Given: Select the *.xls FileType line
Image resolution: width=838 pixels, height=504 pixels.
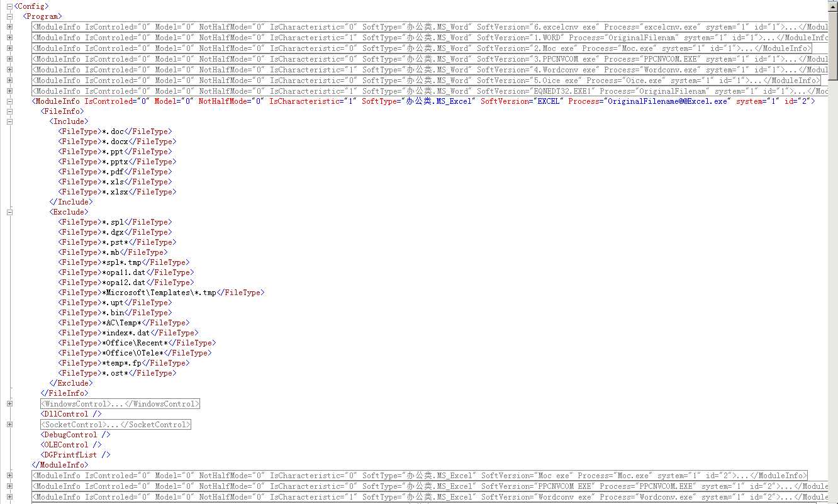Looking at the screenshot, I should click(115, 182).
